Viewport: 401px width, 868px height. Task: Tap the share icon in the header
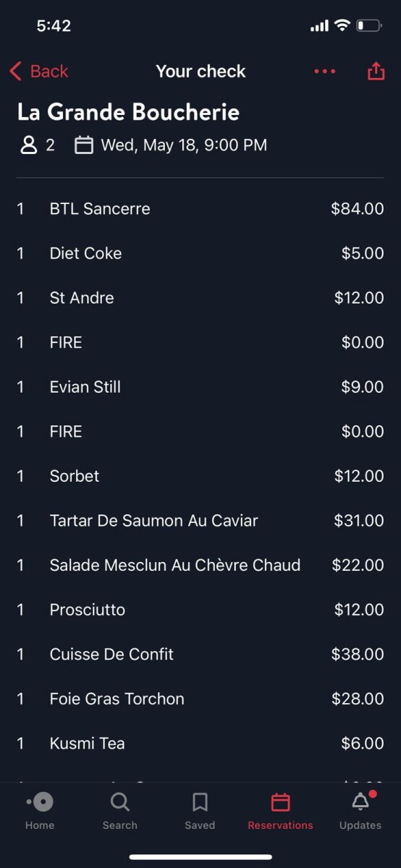point(376,71)
